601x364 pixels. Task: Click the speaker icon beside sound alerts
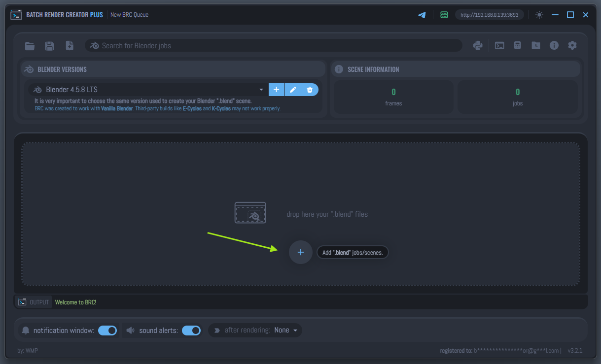pos(130,331)
